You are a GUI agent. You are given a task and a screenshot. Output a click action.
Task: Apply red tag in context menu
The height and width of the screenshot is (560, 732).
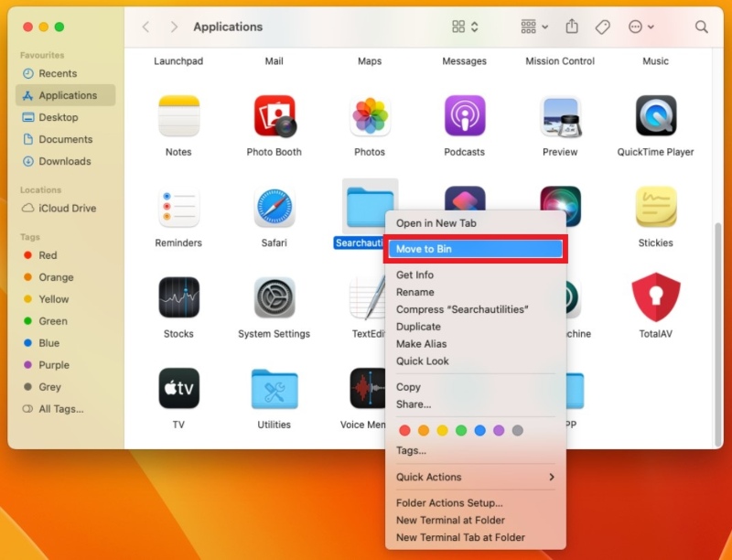point(404,430)
